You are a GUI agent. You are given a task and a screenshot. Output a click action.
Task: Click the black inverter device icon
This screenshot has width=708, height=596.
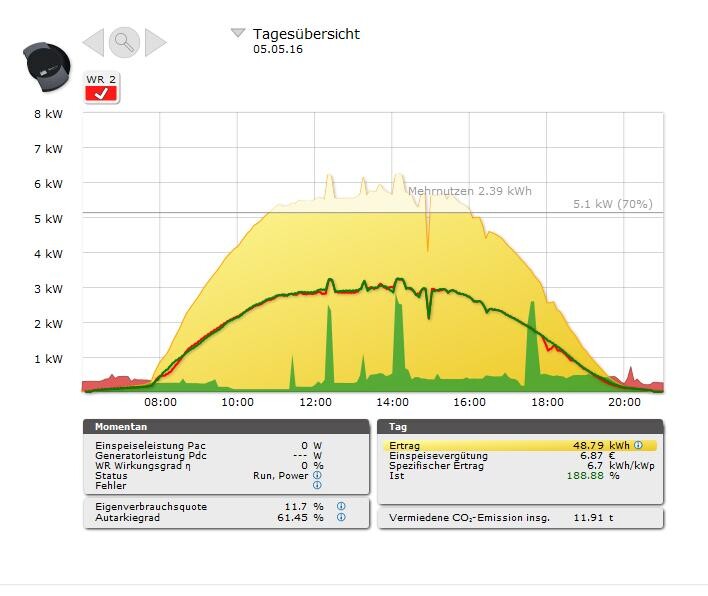coord(45,65)
